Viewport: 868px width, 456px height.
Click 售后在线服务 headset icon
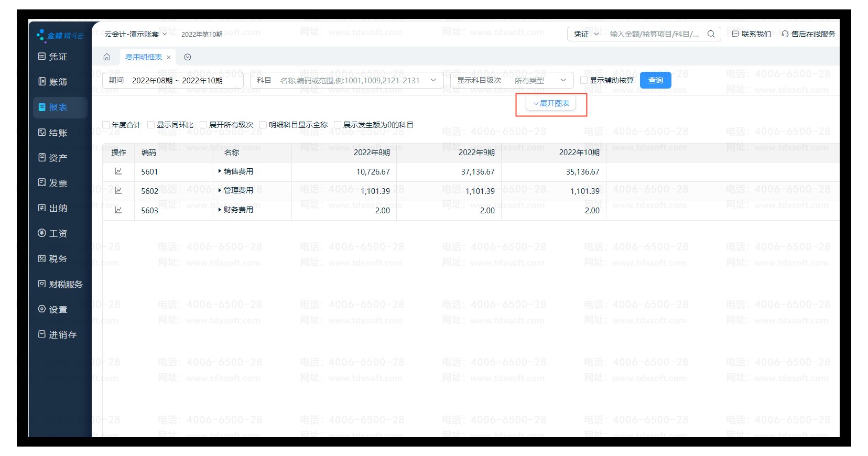(785, 34)
